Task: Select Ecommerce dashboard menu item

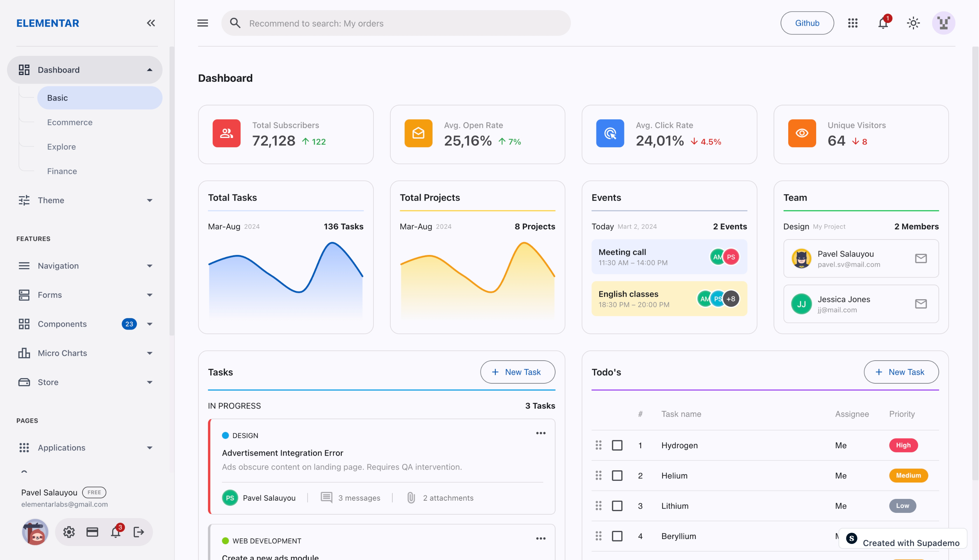Action: pos(70,122)
